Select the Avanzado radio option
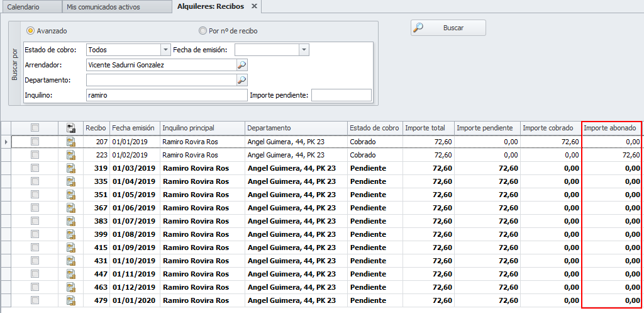 pos(30,30)
